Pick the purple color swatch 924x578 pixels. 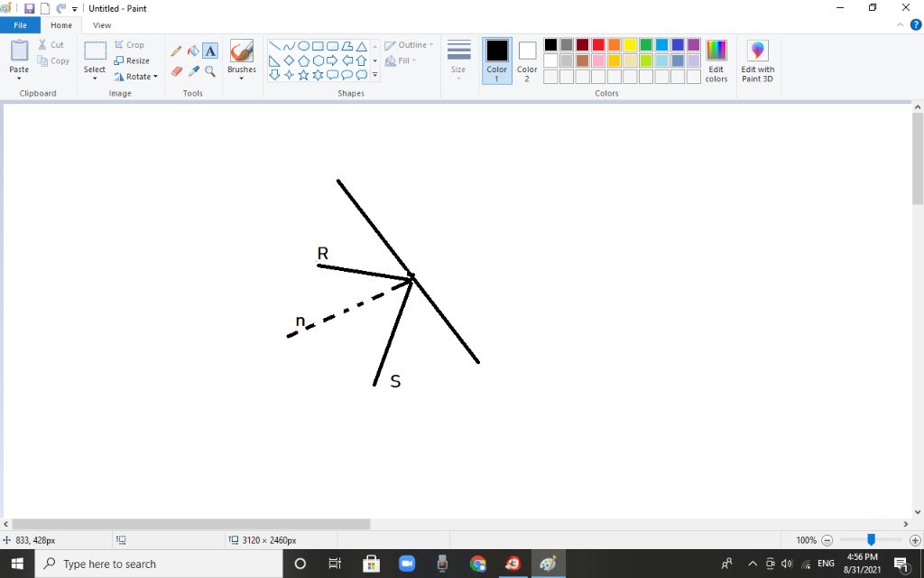click(x=694, y=45)
